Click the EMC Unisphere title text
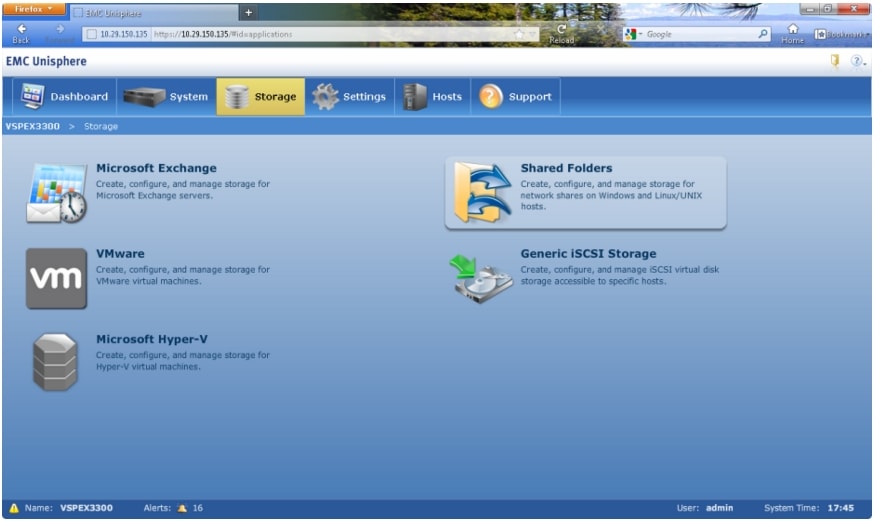Viewport: 882px width, 521px height. click(x=46, y=61)
